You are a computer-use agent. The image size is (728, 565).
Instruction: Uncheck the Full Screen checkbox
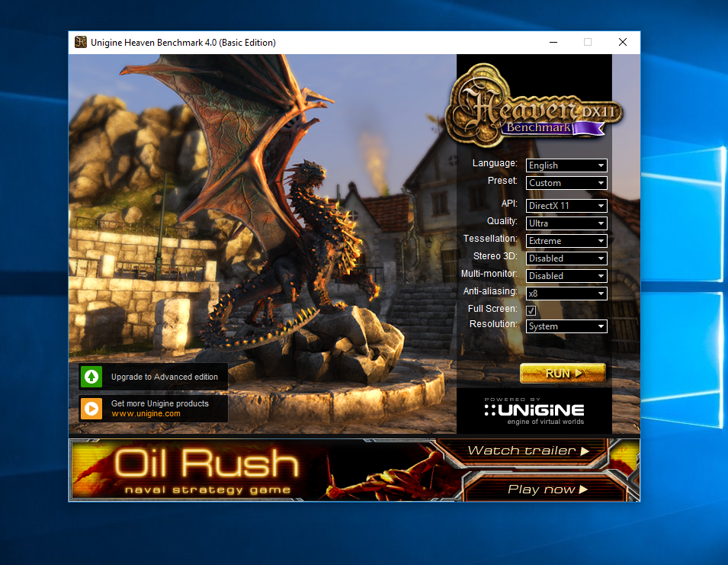click(531, 310)
